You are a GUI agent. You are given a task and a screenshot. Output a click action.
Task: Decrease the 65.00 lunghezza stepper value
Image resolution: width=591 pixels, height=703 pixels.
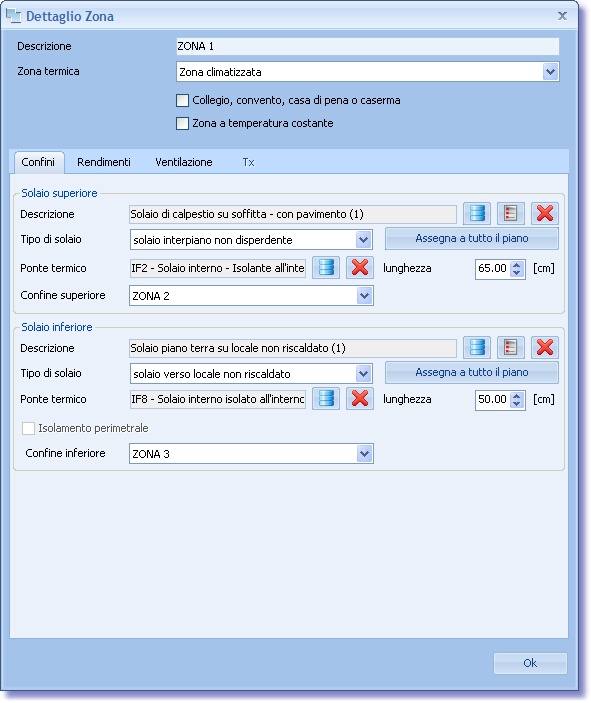point(517,273)
